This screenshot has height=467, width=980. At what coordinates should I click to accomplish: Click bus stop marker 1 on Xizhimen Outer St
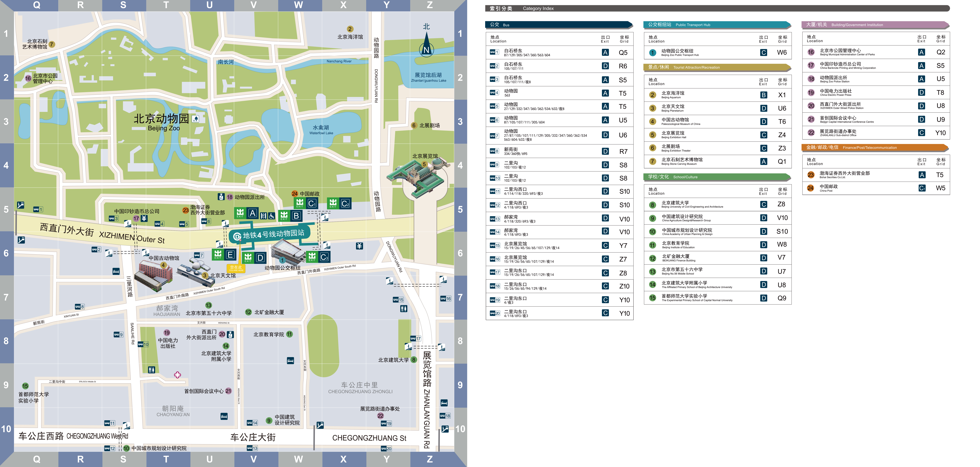click(x=38, y=209)
